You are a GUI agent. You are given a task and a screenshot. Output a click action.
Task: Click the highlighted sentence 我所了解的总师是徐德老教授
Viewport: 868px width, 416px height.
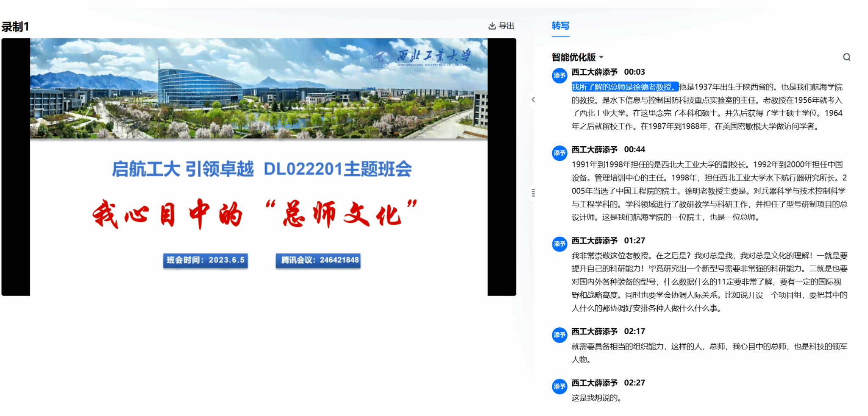(624, 87)
